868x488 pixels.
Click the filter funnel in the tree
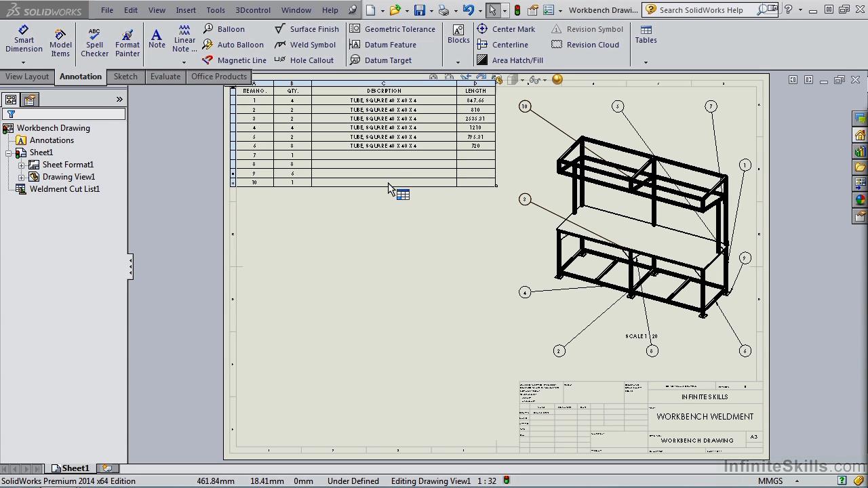pos(11,115)
